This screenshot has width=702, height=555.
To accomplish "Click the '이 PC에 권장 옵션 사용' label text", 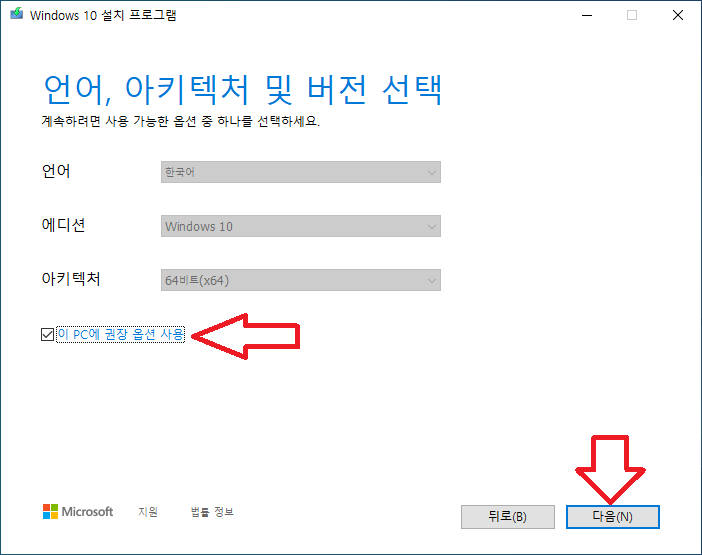I will (x=121, y=335).
